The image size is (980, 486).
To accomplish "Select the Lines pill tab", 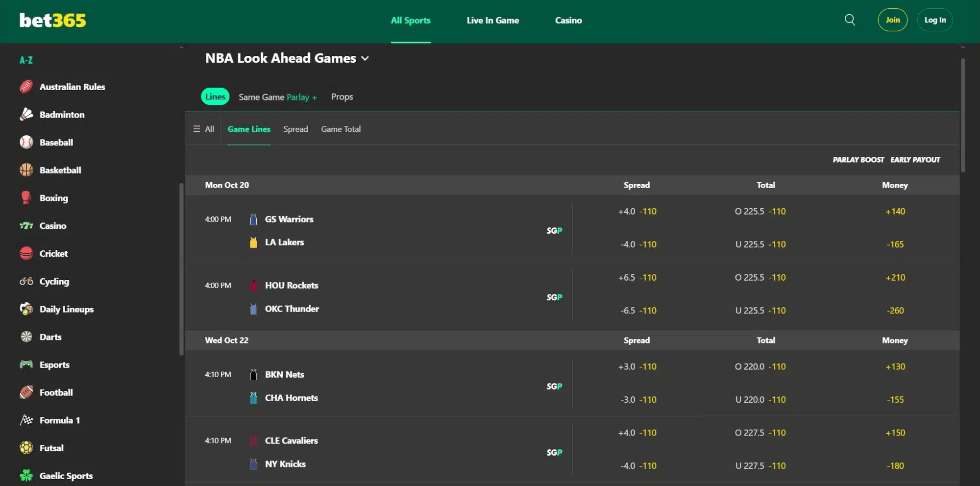I will pyautogui.click(x=215, y=97).
